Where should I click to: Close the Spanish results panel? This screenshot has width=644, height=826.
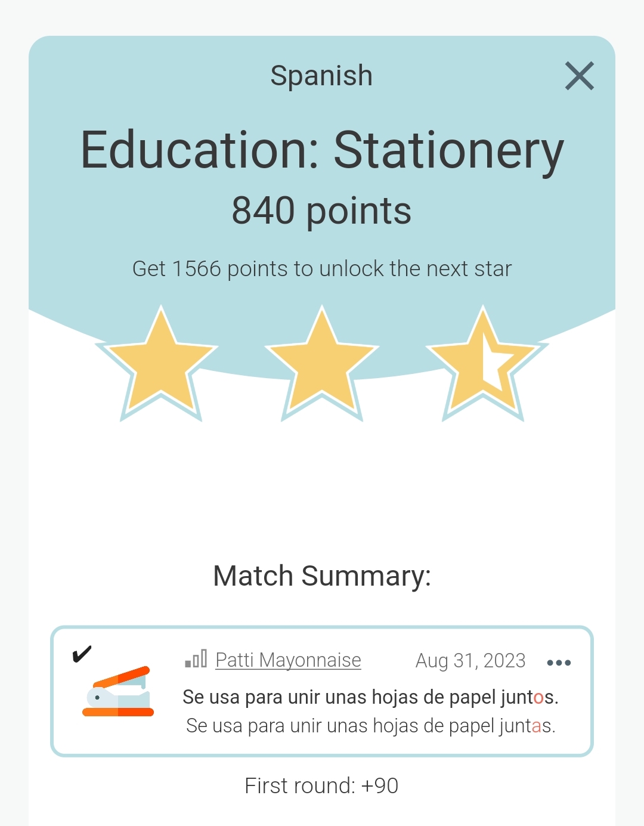[580, 76]
